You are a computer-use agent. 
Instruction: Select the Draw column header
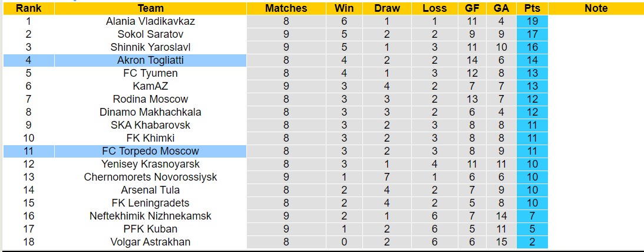coord(387,8)
